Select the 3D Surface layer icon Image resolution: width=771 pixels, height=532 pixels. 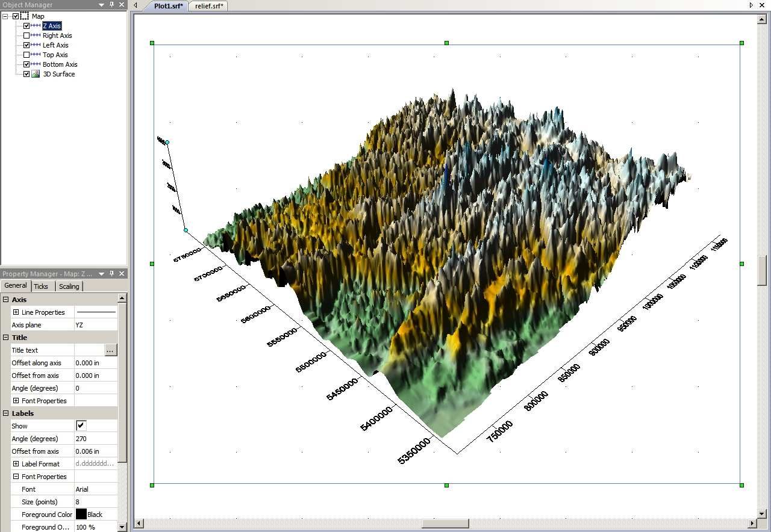point(36,74)
